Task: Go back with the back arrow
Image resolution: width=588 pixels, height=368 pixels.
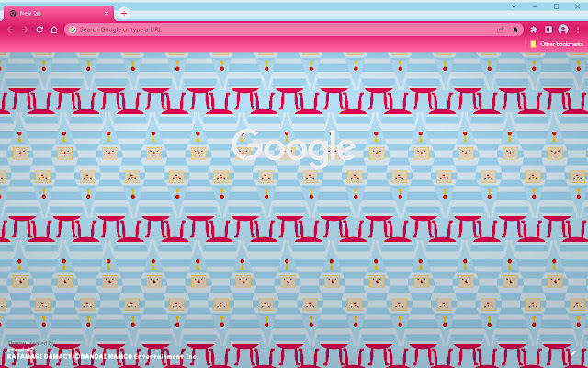Action: (10, 29)
